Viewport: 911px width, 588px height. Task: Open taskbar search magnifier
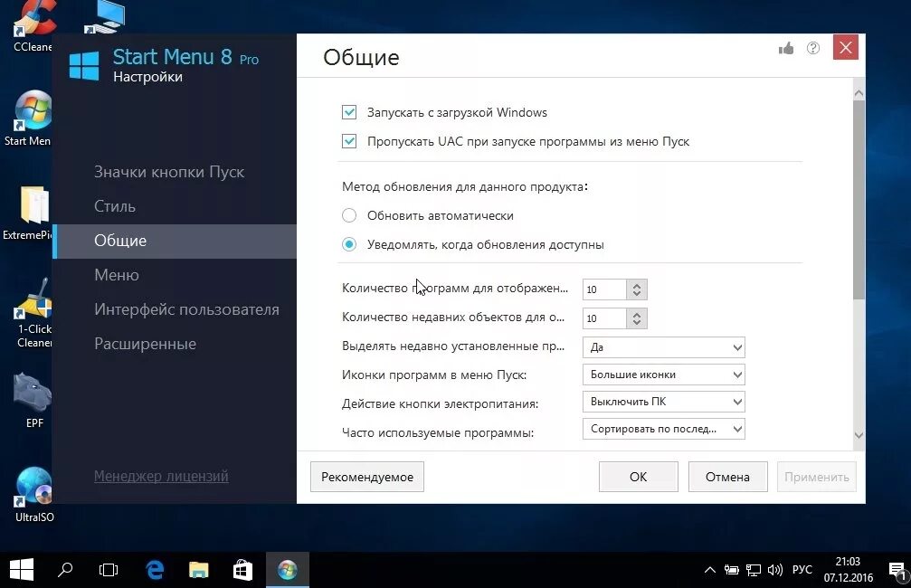click(64, 570)
